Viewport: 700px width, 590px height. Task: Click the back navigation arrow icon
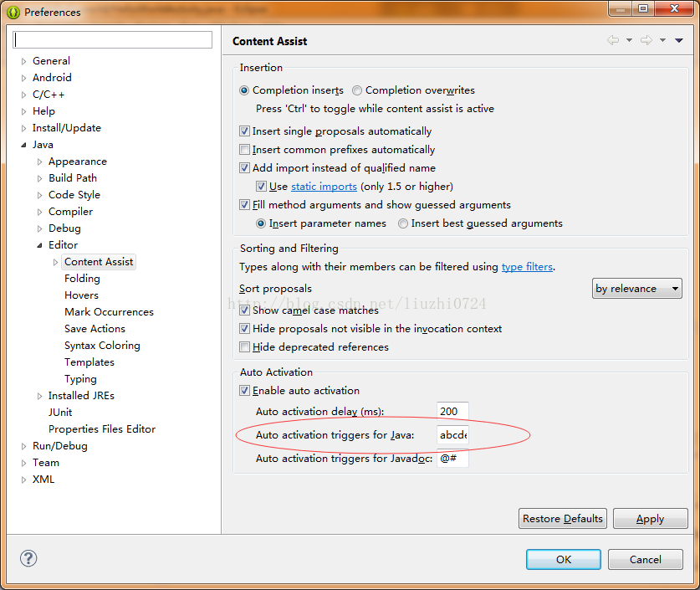coord(613,40)
